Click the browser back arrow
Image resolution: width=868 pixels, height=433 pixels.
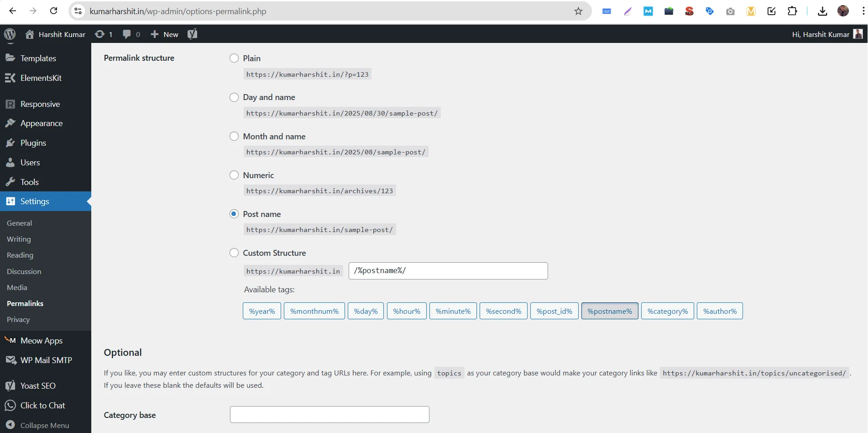click(x=12, y=11)
